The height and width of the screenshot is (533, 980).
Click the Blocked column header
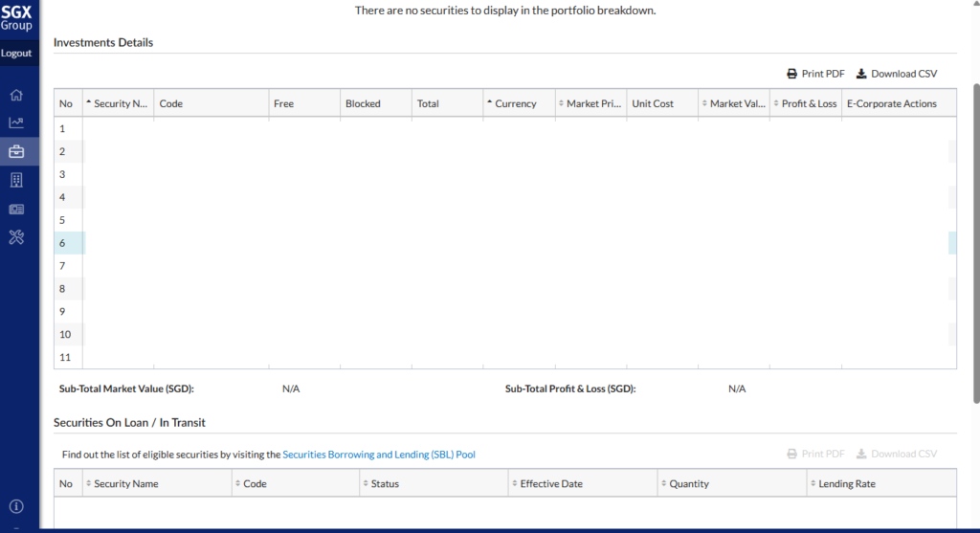click(375, 103)
